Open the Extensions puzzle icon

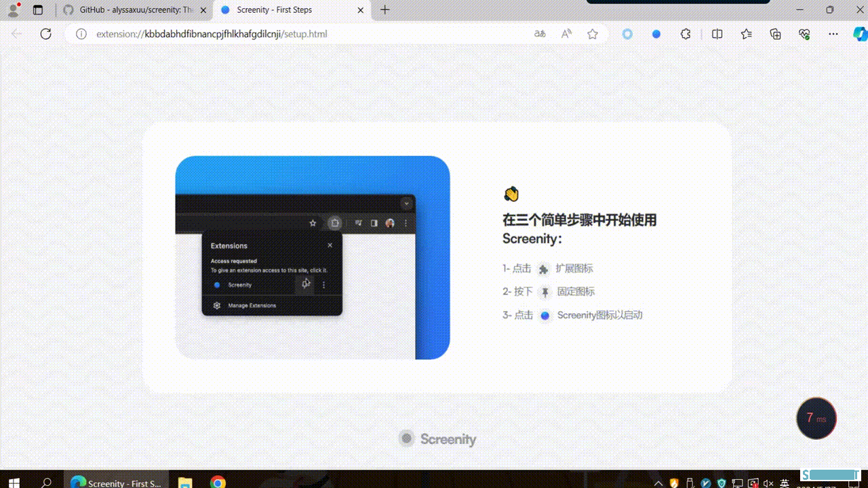click(x=686, y=34)
